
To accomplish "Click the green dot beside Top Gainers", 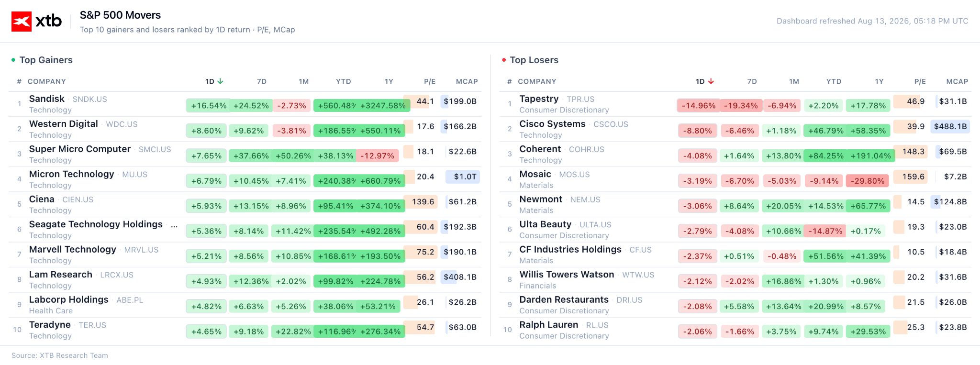I will click(x=13, y=60).
